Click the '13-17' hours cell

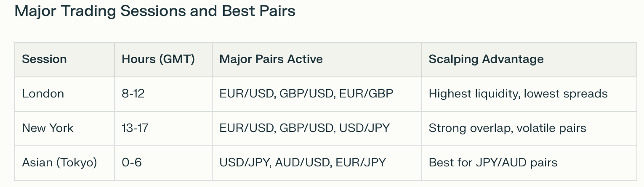[135, 128]
